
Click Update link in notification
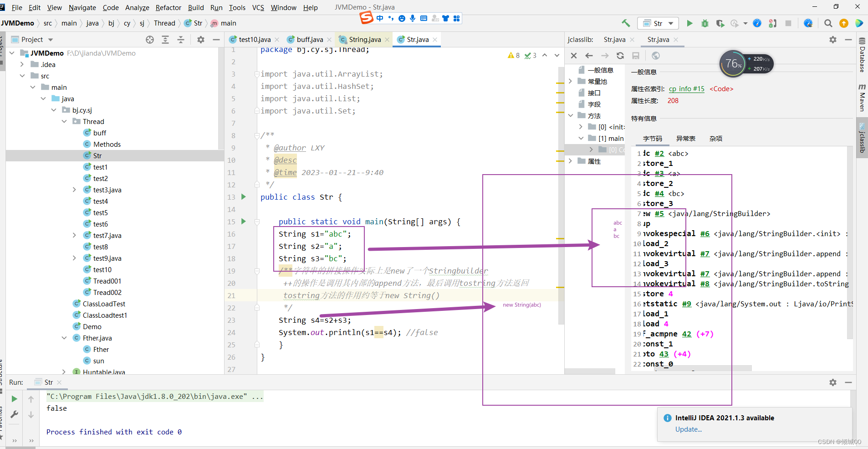coord(688,429)
